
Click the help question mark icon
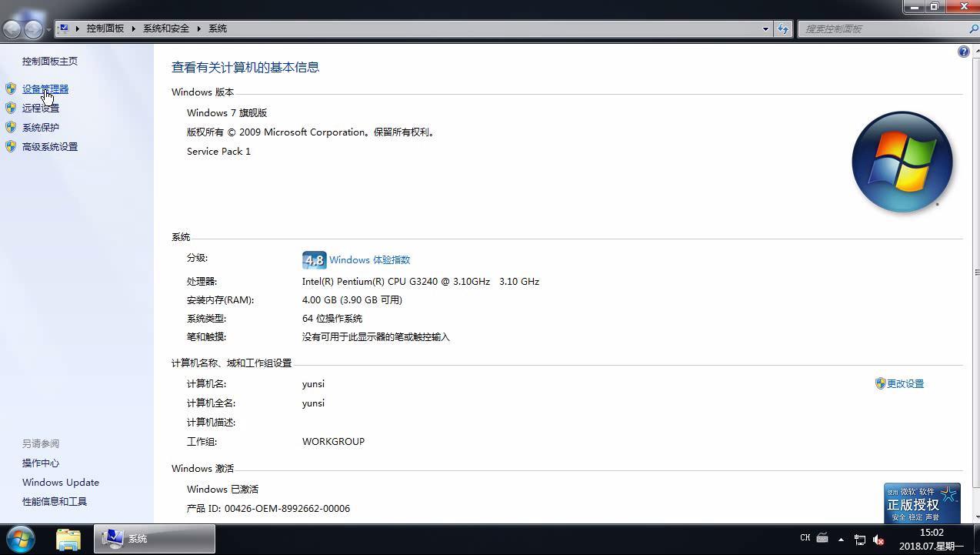[963, 52]
